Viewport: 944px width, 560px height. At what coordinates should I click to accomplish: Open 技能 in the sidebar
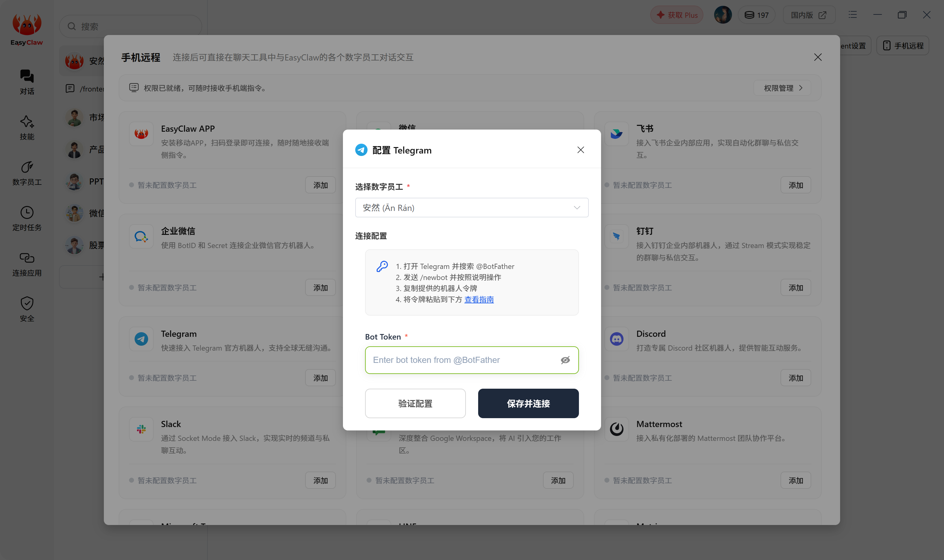coord(27,127)
